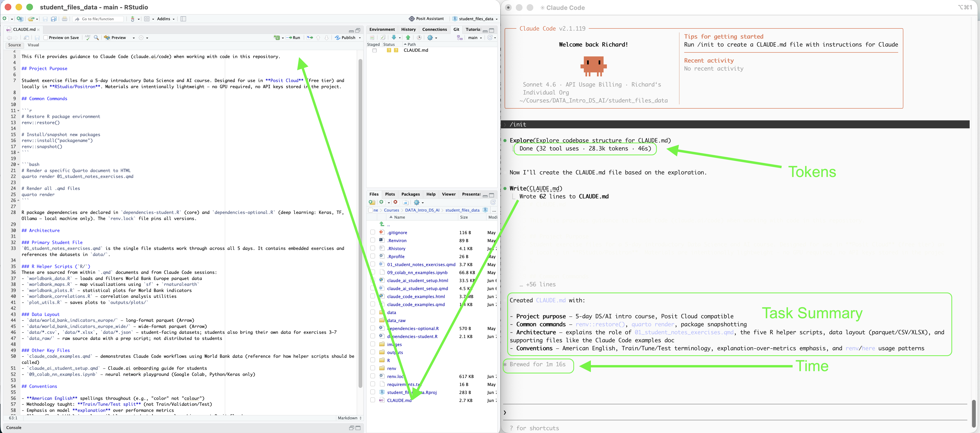Open claude_code_examples.qmd from Files pane
Viewport: 980px width, 433px height.
[416, 304]
